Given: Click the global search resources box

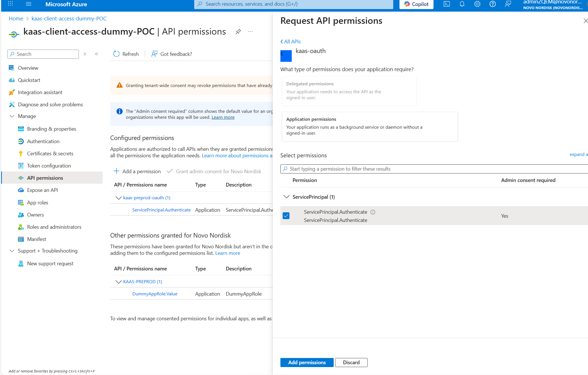Looking at the screenshot, I should pos(293,4).
